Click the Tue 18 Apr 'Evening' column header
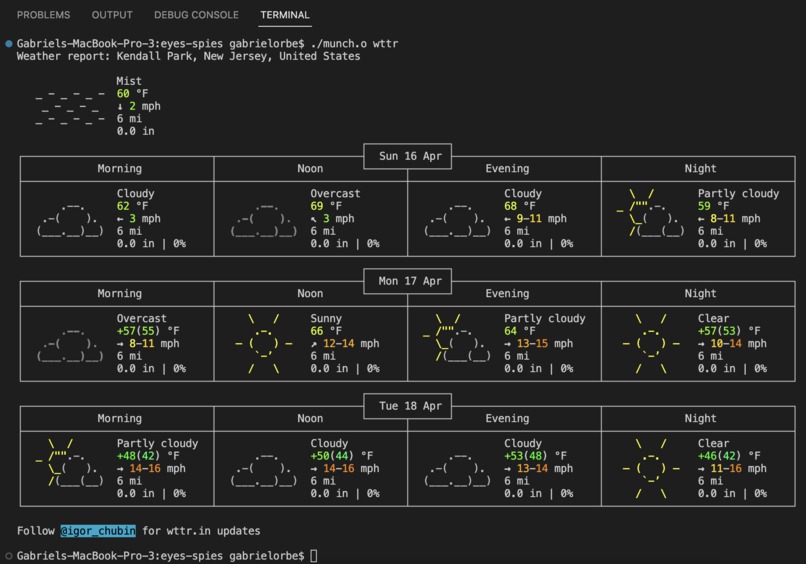The image size is (806, 564). tap(507, 419)
